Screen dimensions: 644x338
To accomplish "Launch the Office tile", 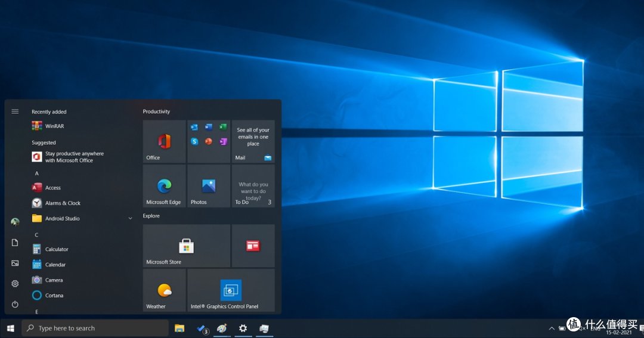I will click(165, 142).
